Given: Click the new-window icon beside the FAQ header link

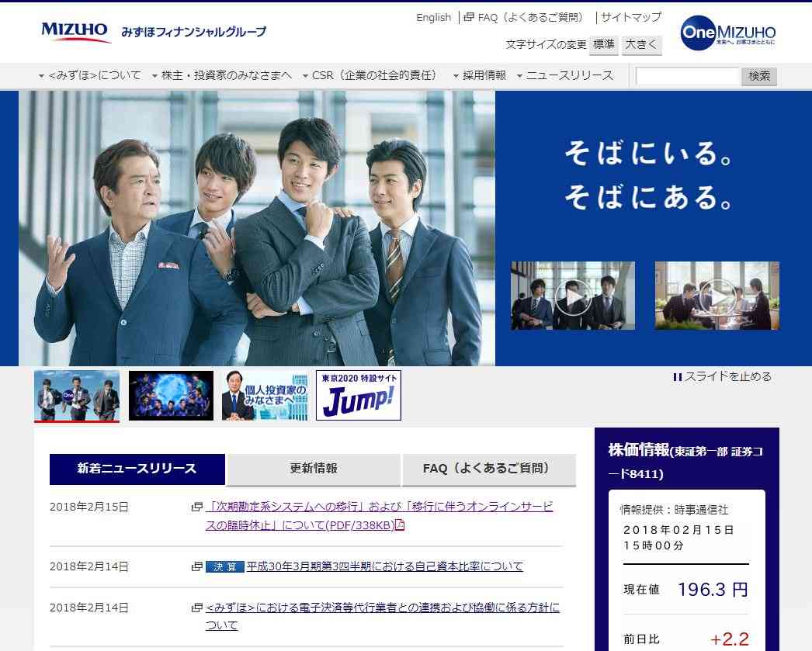Looking at the screenshot, I should [469, 17].
